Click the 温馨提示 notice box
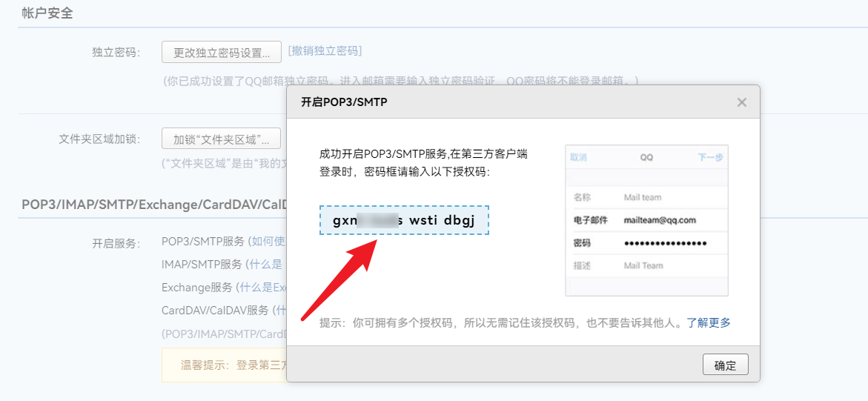 224,365
